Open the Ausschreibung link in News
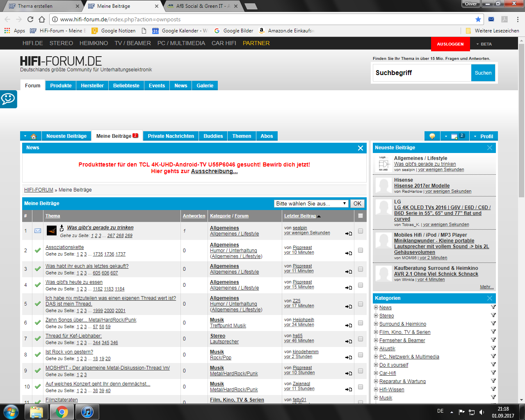The height and width of the screenshot is (420, 525). (x=215, y=171)
